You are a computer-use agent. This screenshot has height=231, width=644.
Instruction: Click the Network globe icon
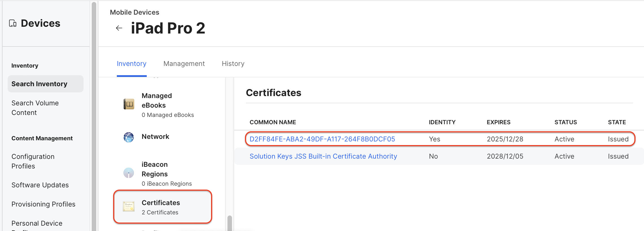coord(129,137)
